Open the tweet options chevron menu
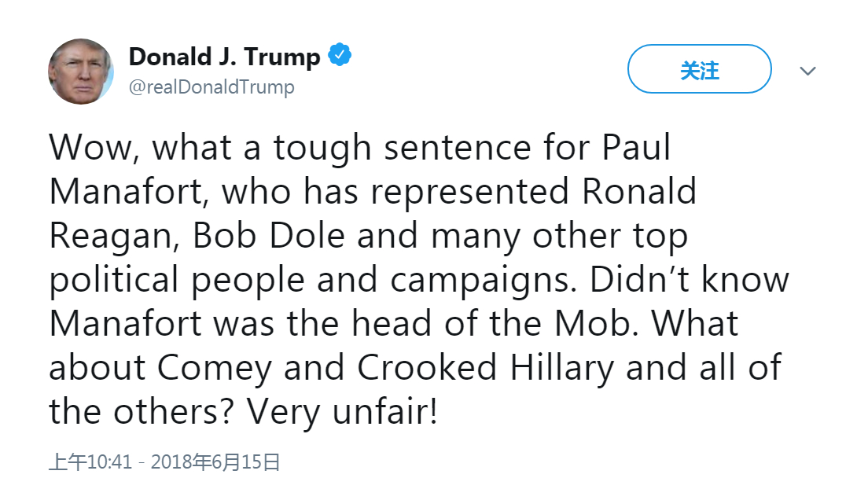Screen dimensions: 868x478 pyautogui.click(x=807, y=71)
